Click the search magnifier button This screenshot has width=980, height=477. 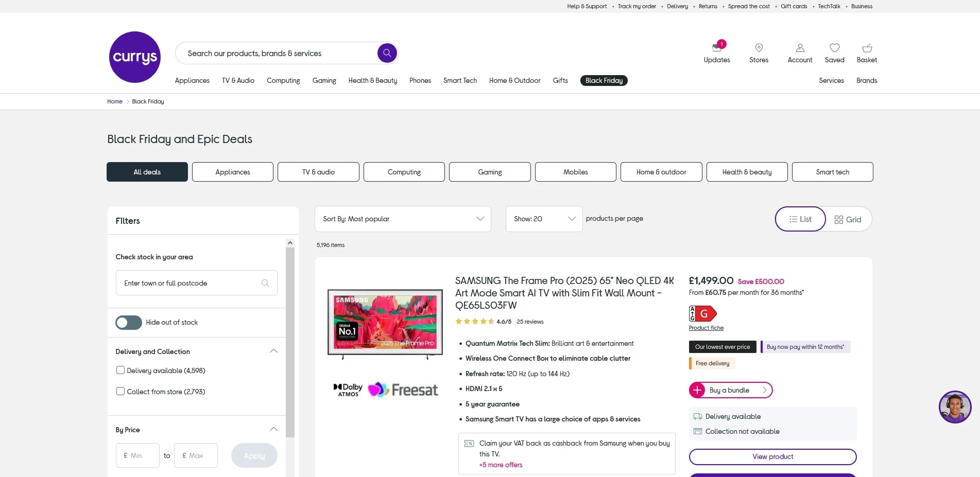pyautogui.click(x=387, y=53)
